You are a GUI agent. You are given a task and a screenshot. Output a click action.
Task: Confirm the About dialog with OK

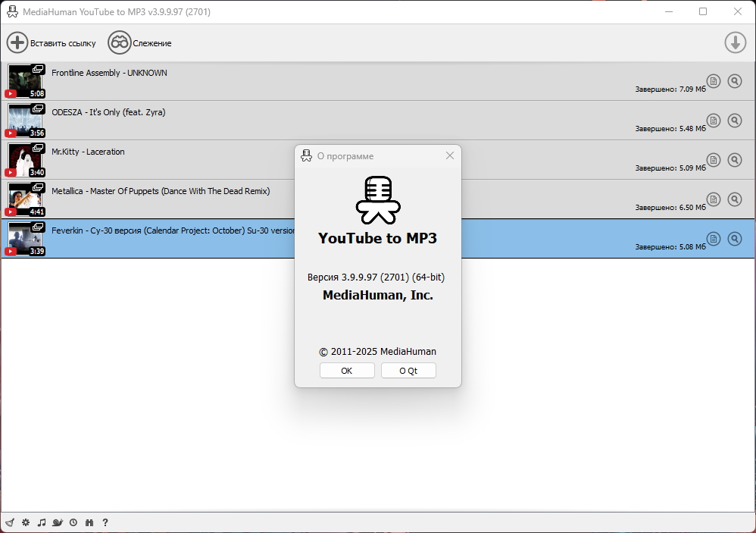(x=347, y=371)
